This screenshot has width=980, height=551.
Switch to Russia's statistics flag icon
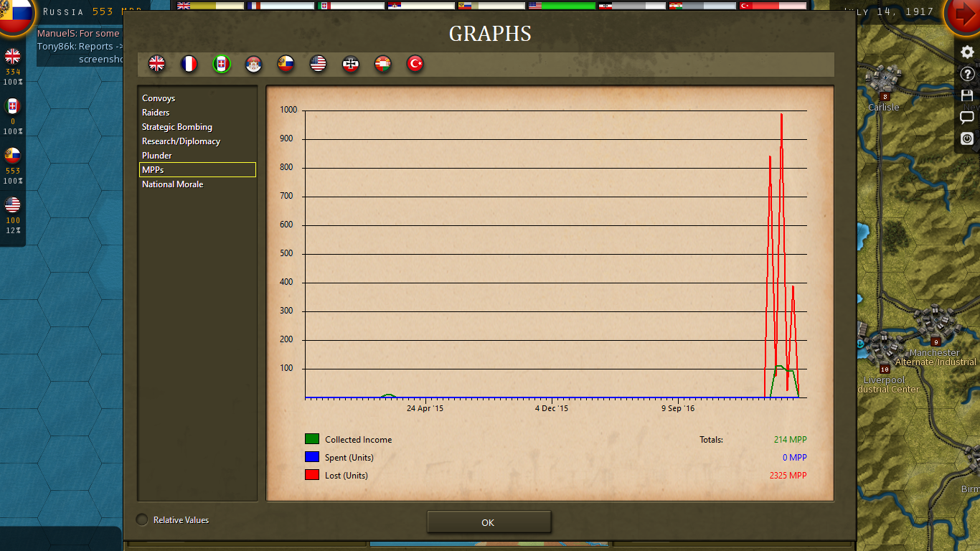(x=286, y=63)
